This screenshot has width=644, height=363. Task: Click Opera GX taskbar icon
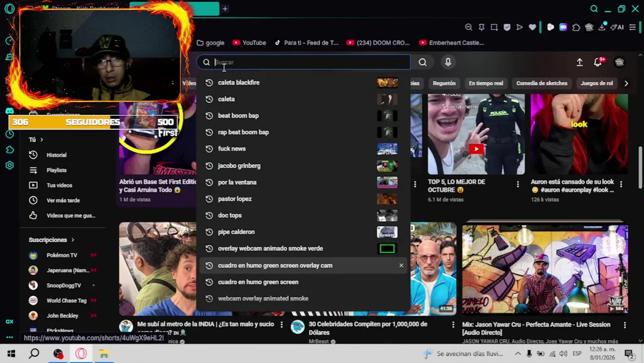[x=81, y=353]
